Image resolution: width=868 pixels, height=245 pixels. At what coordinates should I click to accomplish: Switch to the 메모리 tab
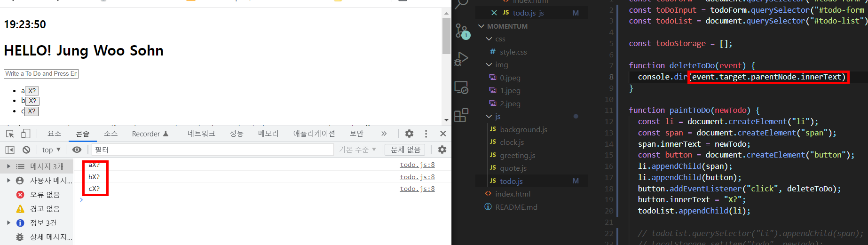268,134
